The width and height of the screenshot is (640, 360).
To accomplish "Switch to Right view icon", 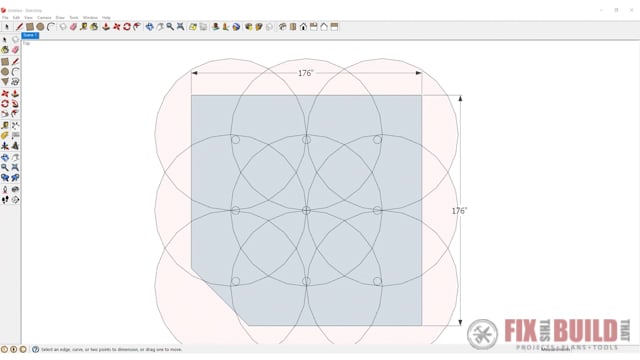I will tap(313, 27).
